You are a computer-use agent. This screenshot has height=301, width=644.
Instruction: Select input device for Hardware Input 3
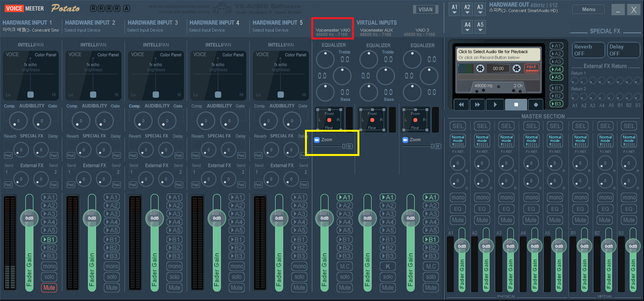click(x=145, y=30)
